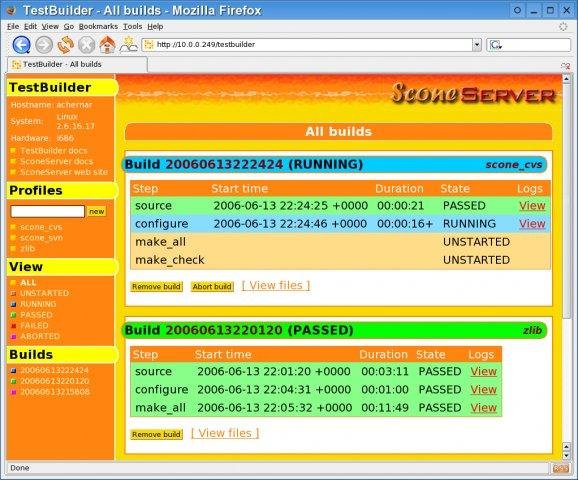Click the Abort build button
578x480 pixels.
[212, 286]
